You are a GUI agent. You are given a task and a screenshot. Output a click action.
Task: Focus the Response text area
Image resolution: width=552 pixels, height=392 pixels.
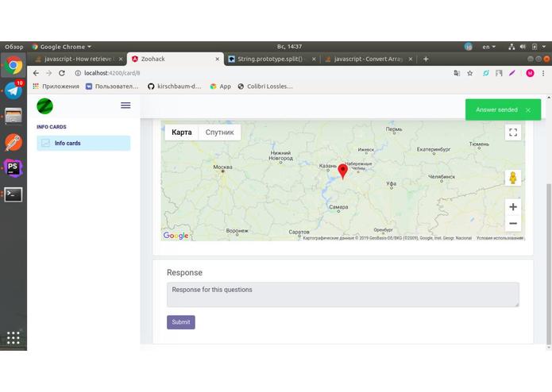click(343, 294)
